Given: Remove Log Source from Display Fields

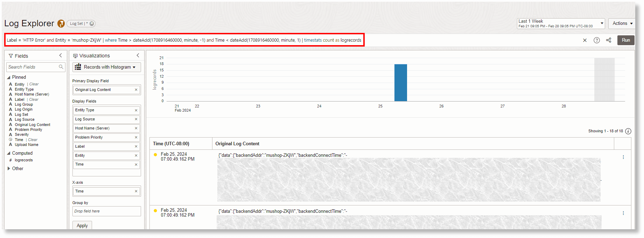Looking at the screenshot, I should click(x=136, y=119).
